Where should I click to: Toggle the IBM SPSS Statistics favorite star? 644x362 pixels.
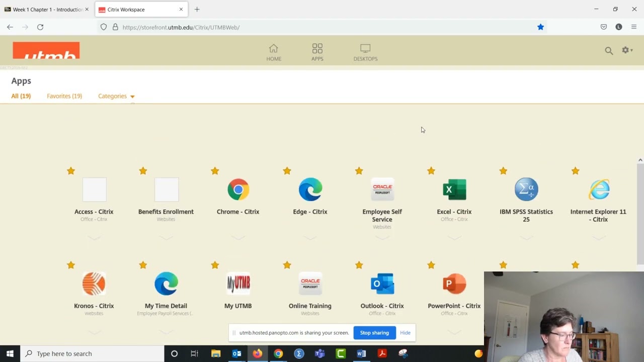click(503, 171)
